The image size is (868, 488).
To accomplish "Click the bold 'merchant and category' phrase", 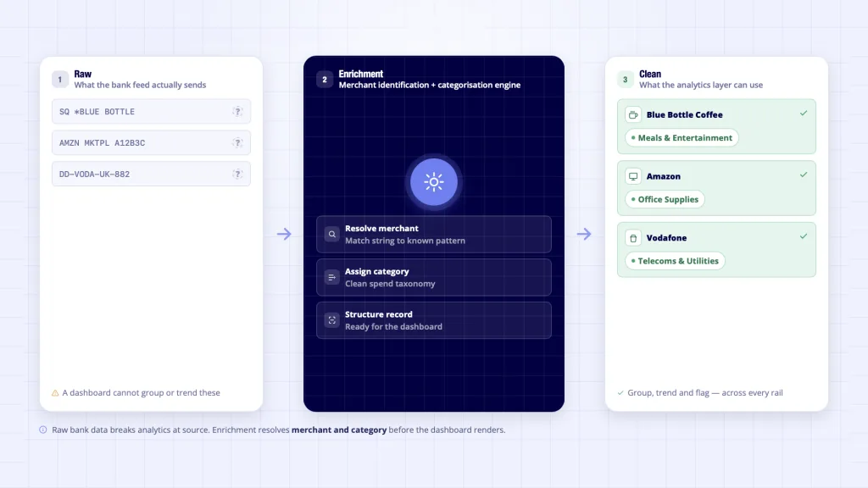I will [x=339, y=430].
